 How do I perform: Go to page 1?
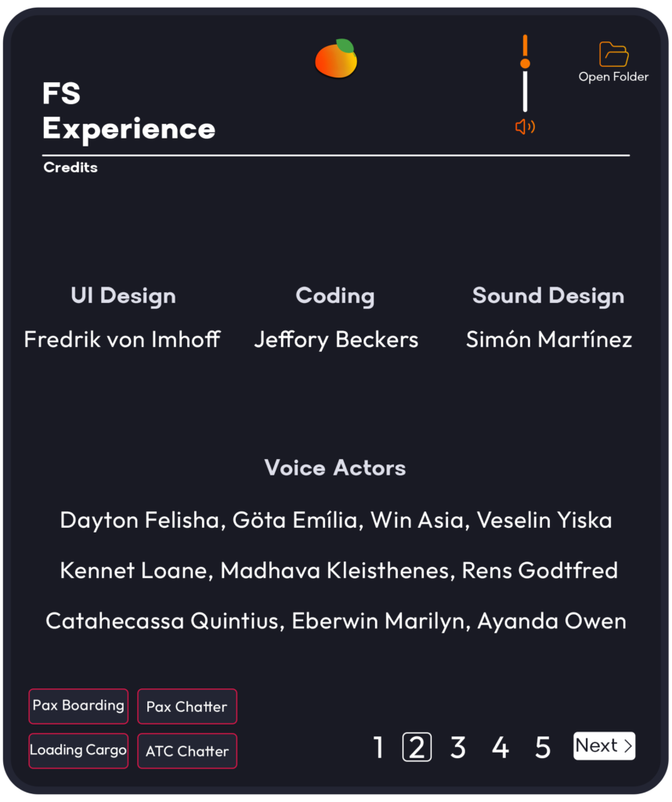coord(379,748)
